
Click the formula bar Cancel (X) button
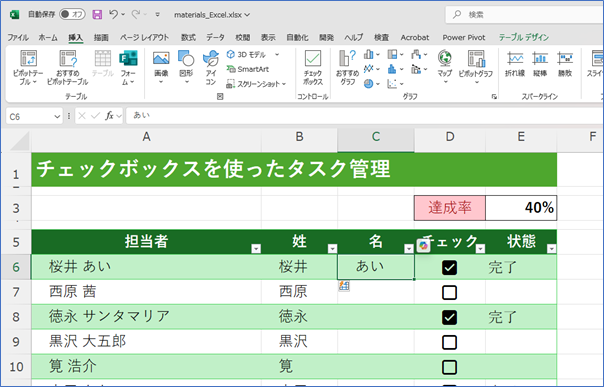click(x=82, y=116)
